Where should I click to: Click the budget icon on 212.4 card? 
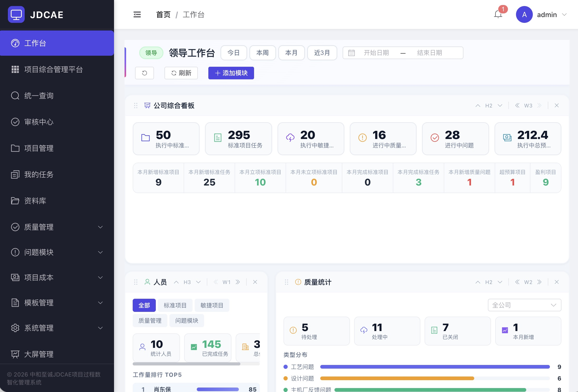pos(507,137)
